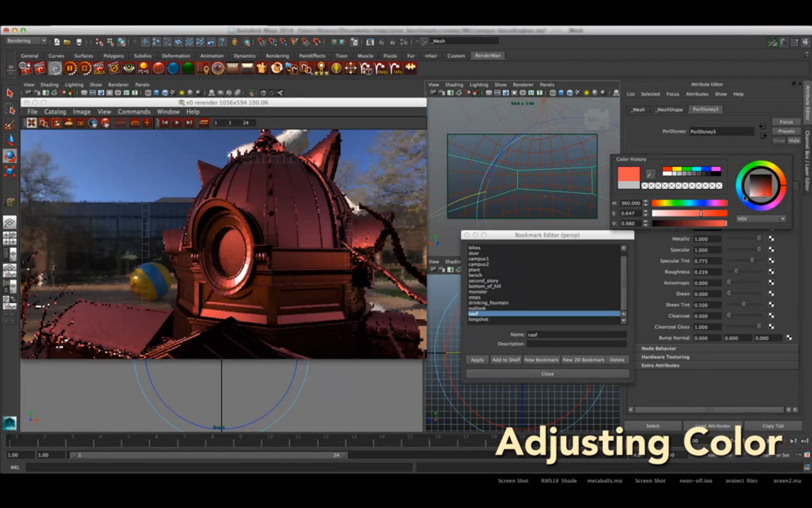Open the Catalog menu in render window
This screenshot has width=812, height=508.
point(55,112)
